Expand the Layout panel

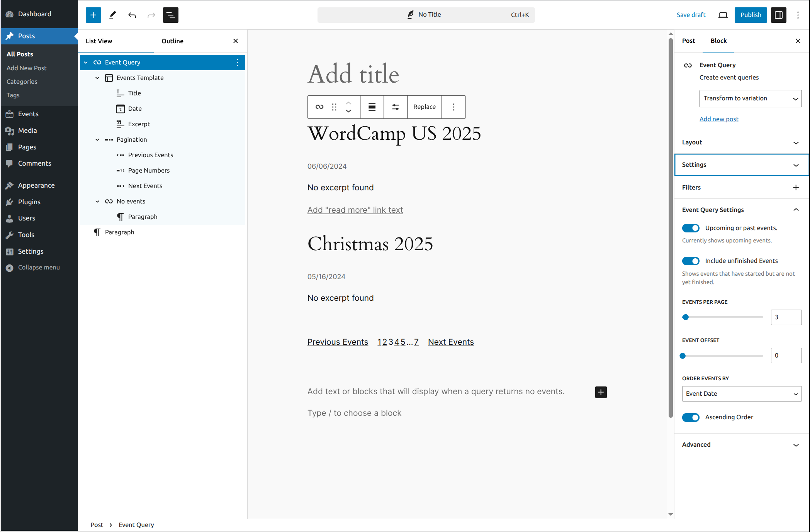click(x=742, y=142)
